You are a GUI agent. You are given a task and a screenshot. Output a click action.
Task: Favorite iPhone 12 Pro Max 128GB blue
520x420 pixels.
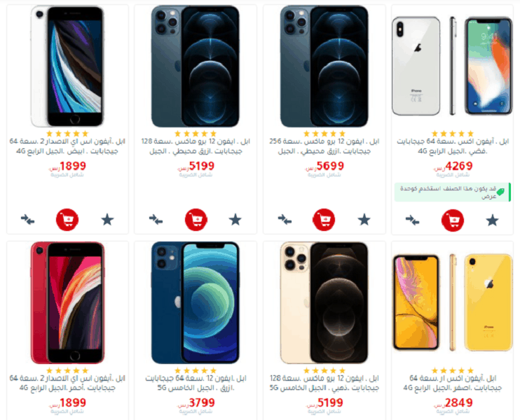tap(235, 219)
